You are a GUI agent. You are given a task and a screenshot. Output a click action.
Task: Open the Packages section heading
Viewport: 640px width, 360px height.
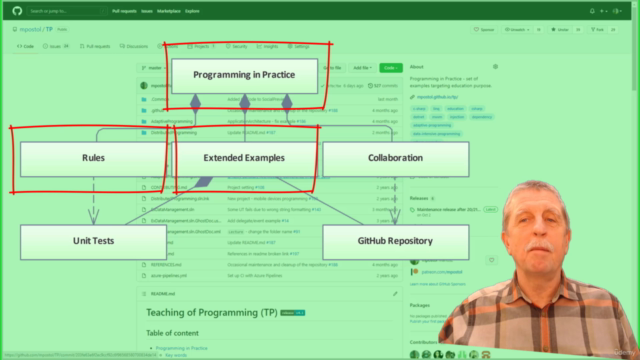tap(420, 305)
